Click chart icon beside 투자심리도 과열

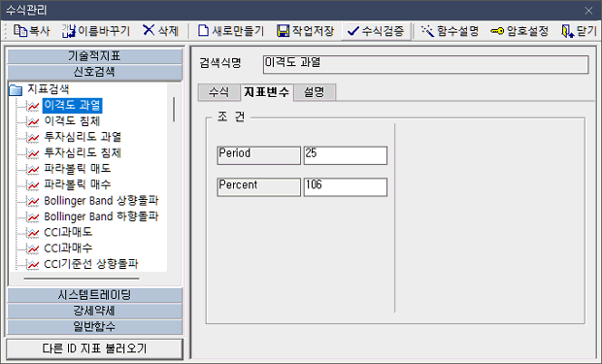point(33,137)
